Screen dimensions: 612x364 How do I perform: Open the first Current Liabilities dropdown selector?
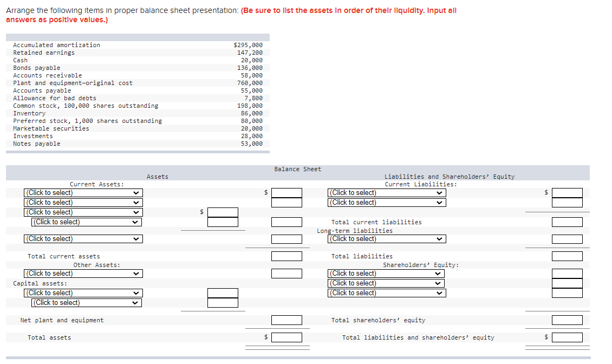click(x=386, y=192)
